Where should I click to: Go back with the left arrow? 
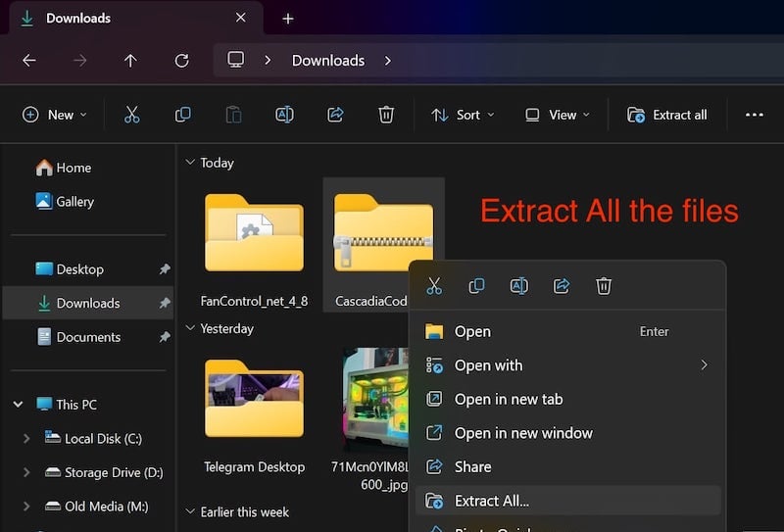coord(29,61)
